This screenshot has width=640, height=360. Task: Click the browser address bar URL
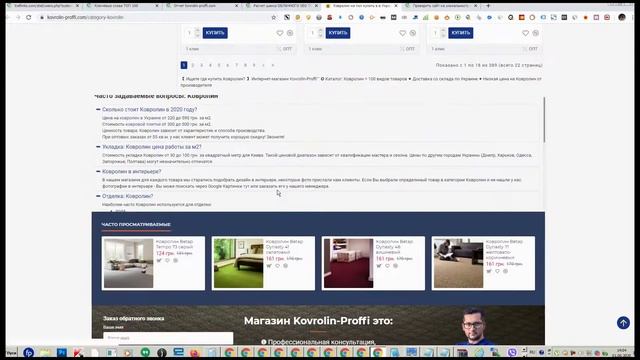85,18
